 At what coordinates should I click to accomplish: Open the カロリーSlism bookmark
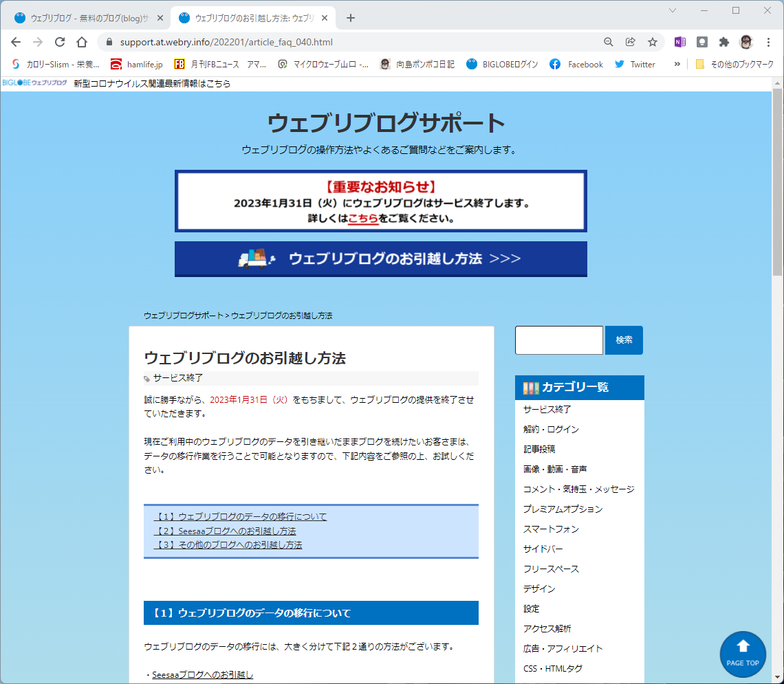tap(56, 64)
